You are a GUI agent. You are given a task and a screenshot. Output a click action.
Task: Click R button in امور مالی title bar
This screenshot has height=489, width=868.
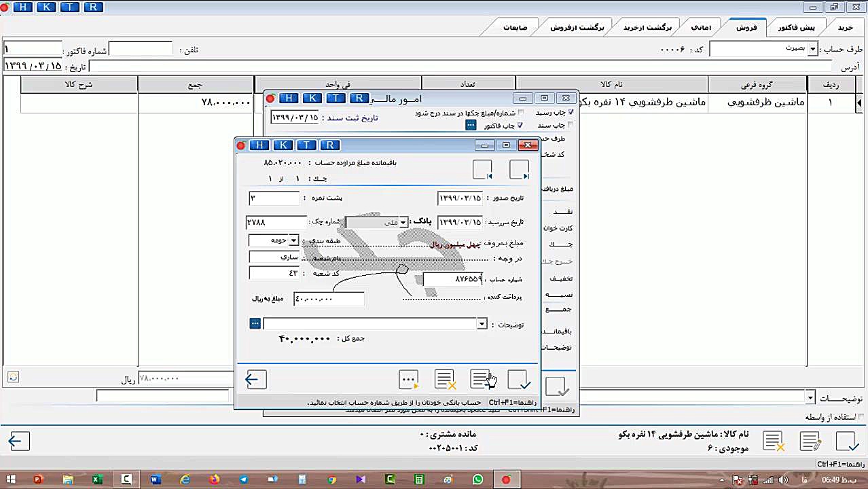[359, 98]
